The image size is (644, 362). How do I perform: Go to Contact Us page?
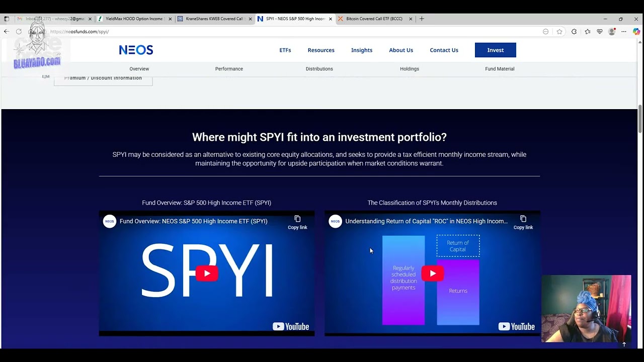pos(444,50)
